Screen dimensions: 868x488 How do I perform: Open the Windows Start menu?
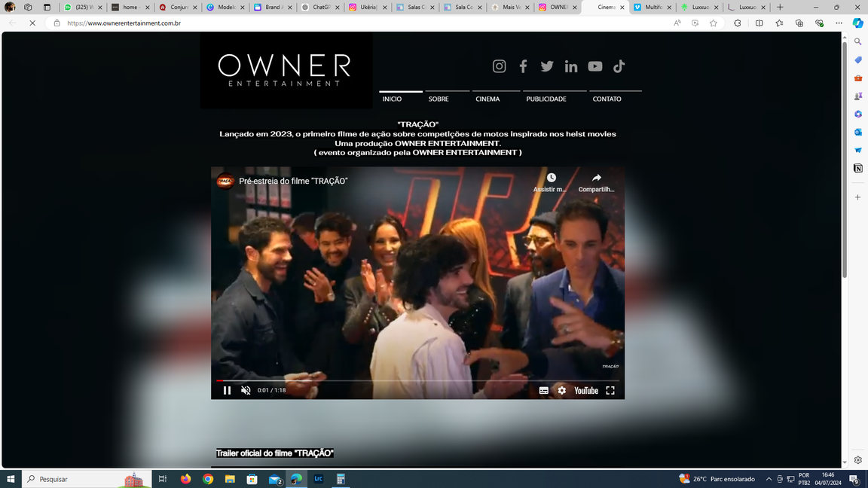pos(11,479)
